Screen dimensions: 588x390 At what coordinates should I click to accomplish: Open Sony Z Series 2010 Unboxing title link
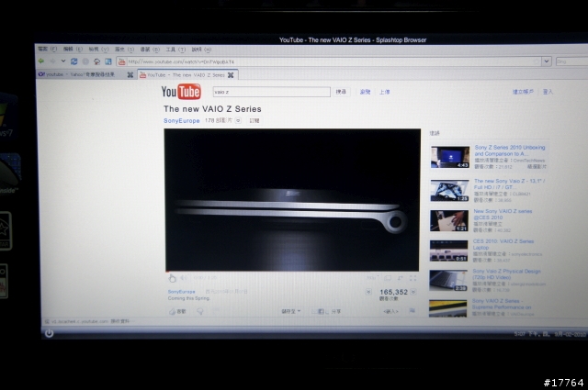[x=510, y=150]
